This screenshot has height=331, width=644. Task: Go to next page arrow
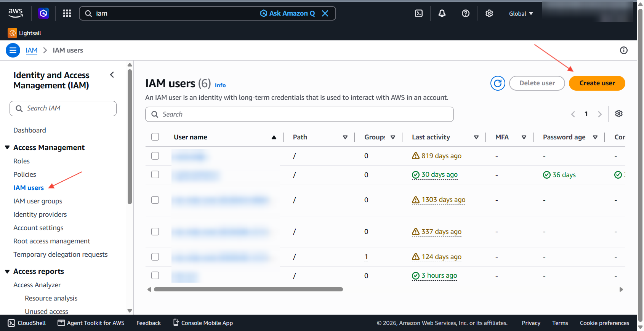(x=600, y=114)
